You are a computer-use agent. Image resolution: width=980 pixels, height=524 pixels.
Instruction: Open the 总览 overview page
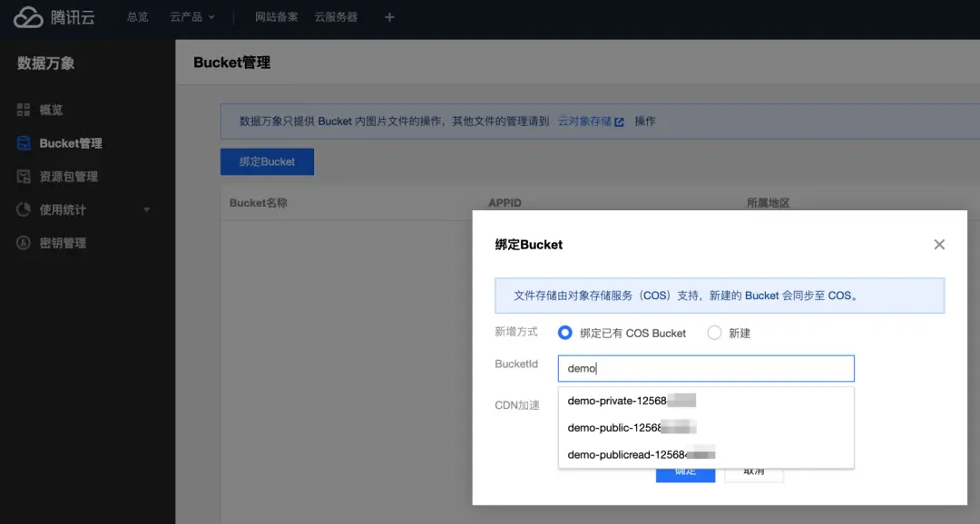click(138, 17)
